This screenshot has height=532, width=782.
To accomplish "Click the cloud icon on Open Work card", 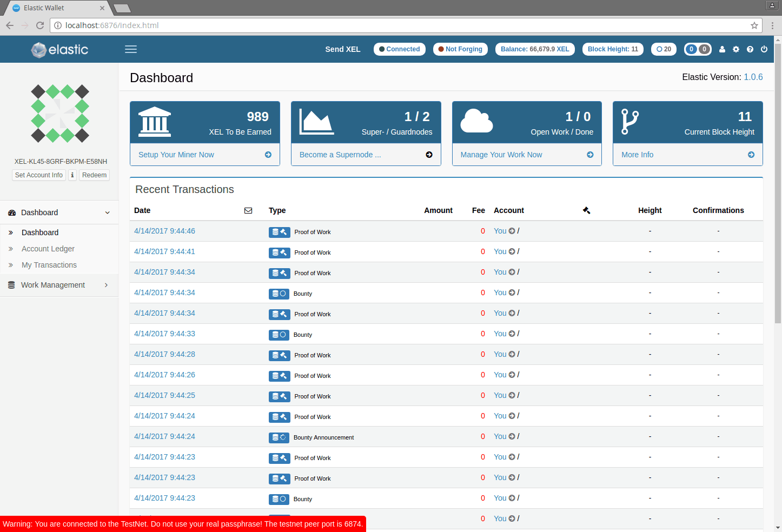I will point(476,121).
